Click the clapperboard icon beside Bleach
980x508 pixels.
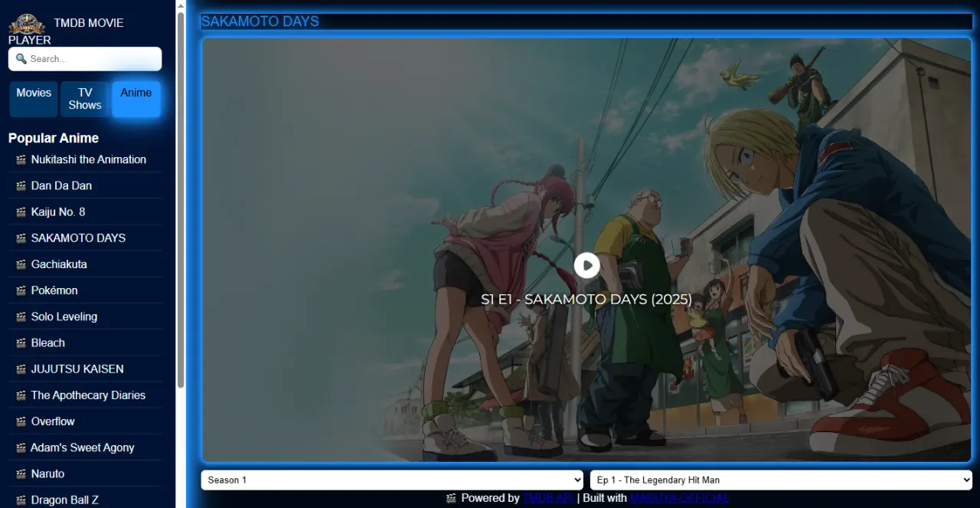(21, 342)
